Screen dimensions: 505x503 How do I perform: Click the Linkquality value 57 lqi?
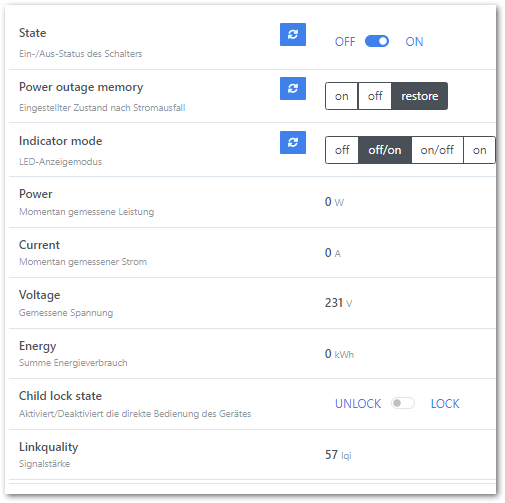click(x=338, y=455)
